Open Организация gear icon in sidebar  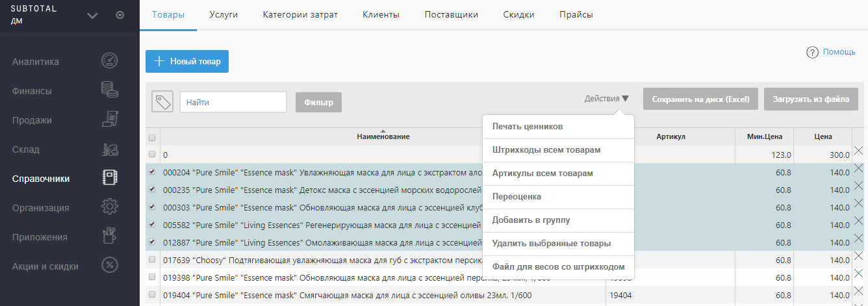(x=109, y=207)
